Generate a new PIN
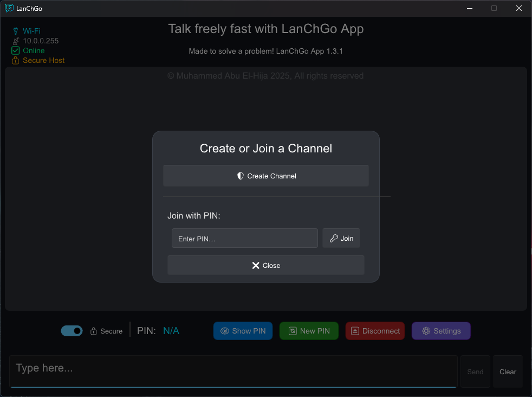Image resolution: width=532 pixels, height=397 pixels. (x=309, y=331)
